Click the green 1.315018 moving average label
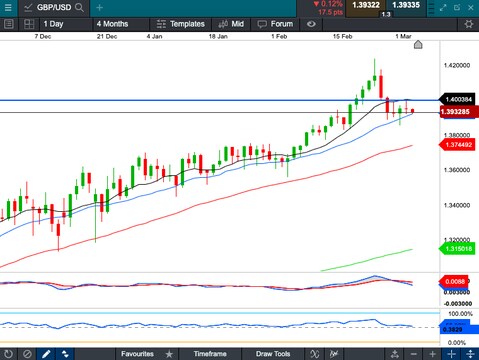The height and width of the screenshot is (360, 479). pos(457,249)
